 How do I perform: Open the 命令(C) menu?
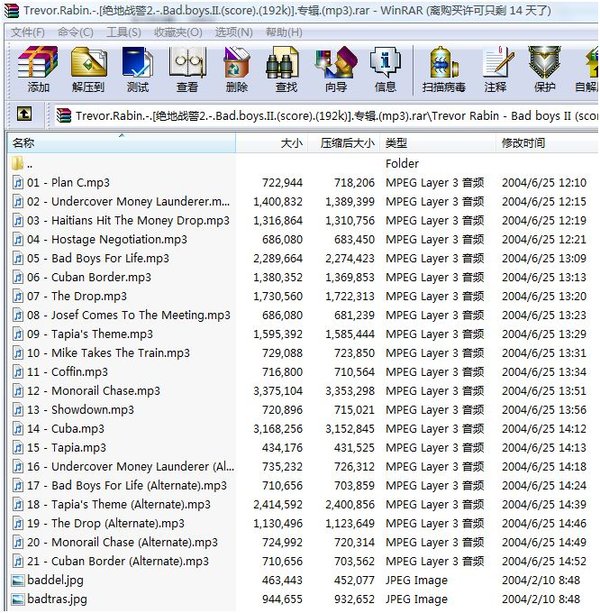click(x=75, y=32)
